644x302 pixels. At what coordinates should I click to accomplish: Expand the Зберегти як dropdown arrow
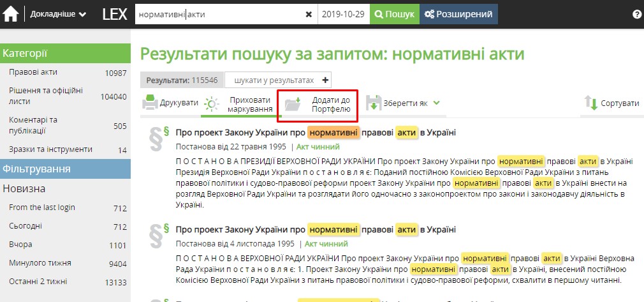click(x=437, y=102)
